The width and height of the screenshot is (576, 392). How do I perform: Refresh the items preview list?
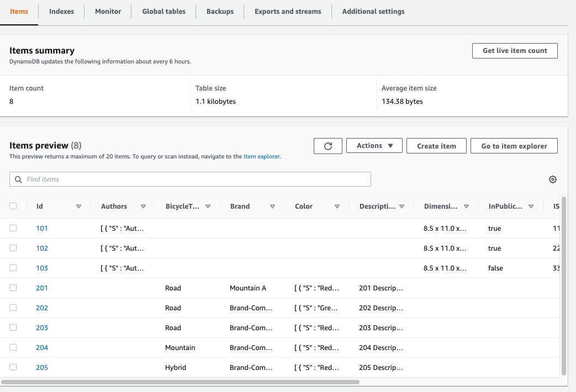click(x=327, y=146)
